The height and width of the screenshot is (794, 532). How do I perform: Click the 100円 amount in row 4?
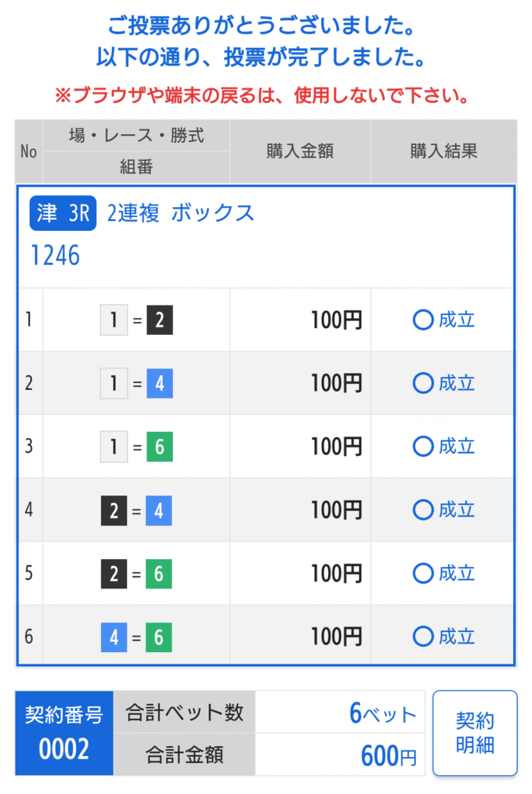click(x=336, y=511)
